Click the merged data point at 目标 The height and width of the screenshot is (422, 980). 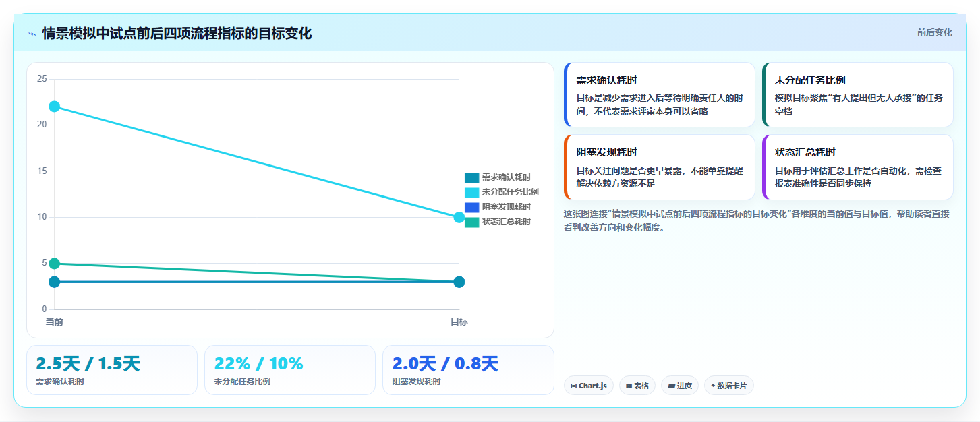click(459, 282)
